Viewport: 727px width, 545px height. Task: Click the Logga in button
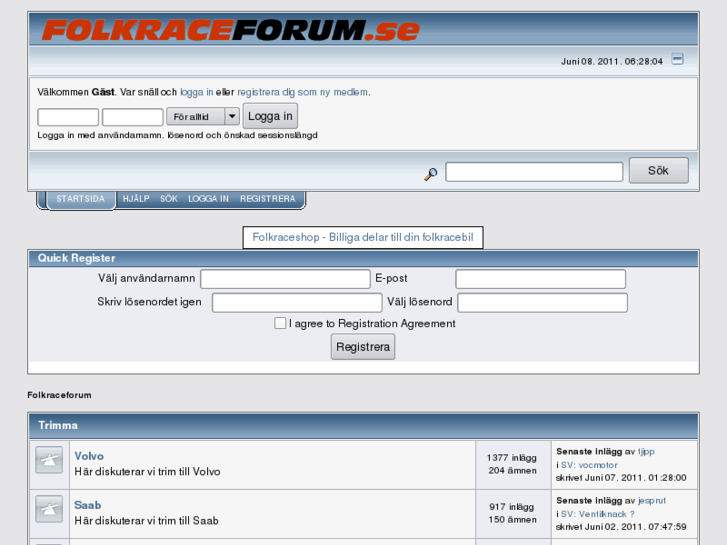pos(270,116)
